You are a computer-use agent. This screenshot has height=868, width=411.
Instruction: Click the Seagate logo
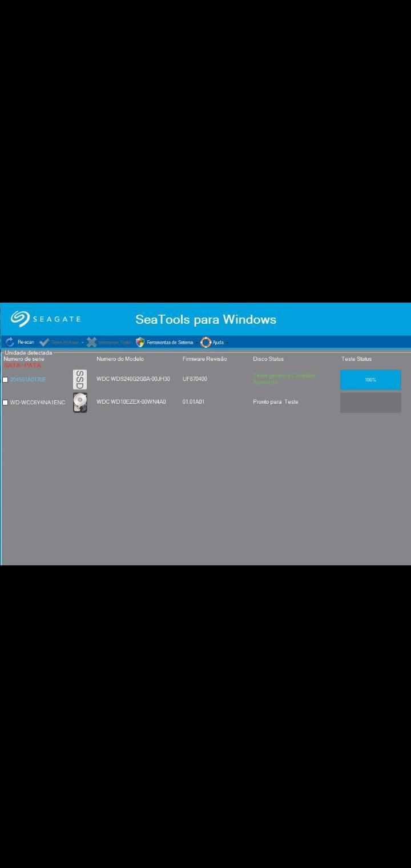click(46, 319)
